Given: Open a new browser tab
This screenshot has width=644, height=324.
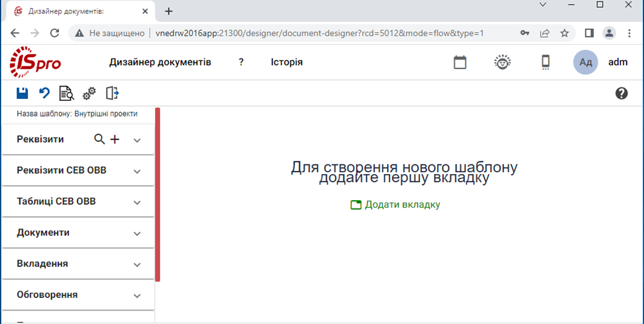Looking at the screenshot, I should 168,11.
